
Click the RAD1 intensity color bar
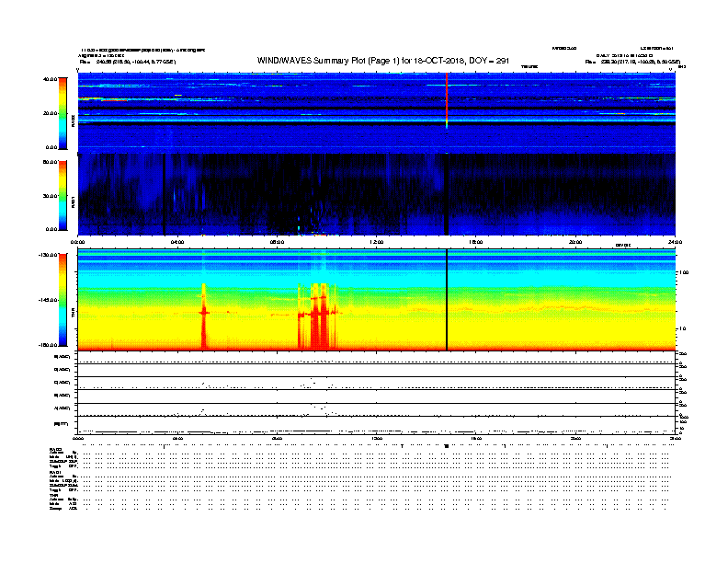pos(63,196)
